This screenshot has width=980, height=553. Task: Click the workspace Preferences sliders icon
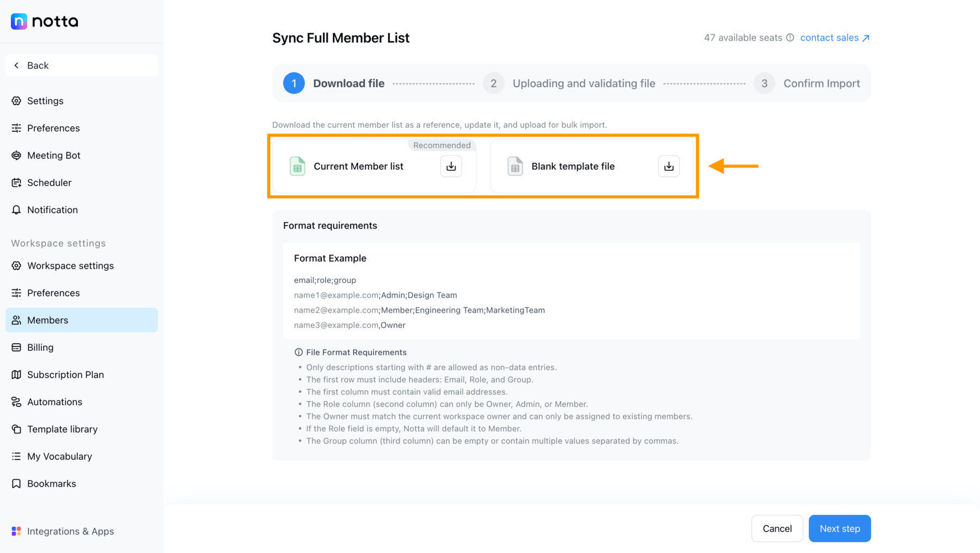click(16, 293)
